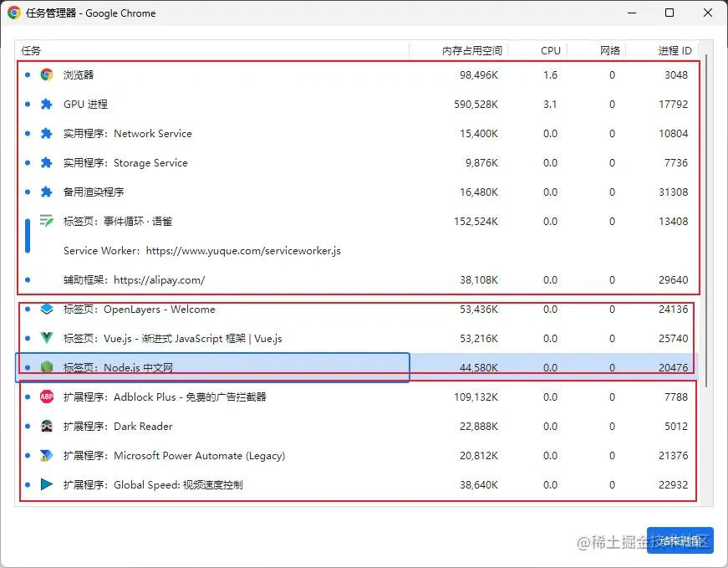The image size is (728, 568).
Task: Click the OpenLayers tab icon
Action: [x=47, y=309]
